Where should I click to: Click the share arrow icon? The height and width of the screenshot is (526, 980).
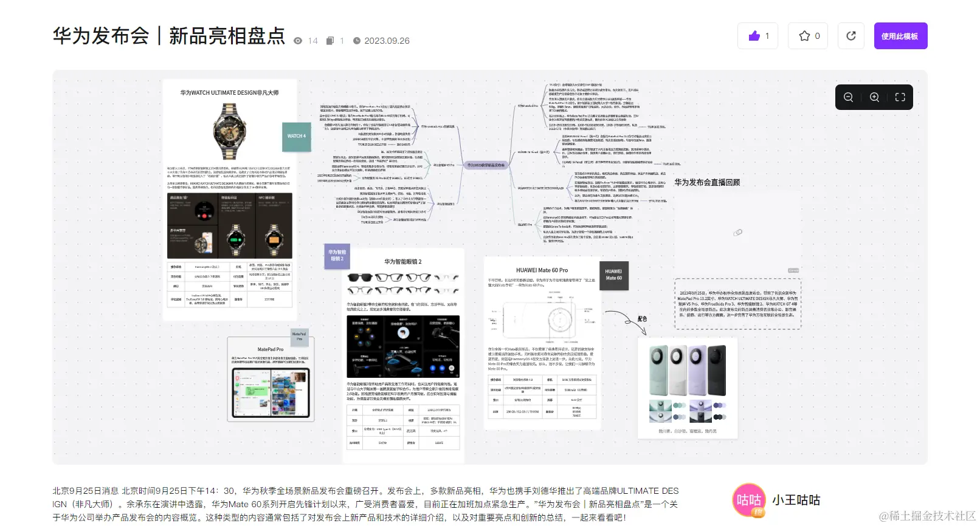[x=851, y=36]
